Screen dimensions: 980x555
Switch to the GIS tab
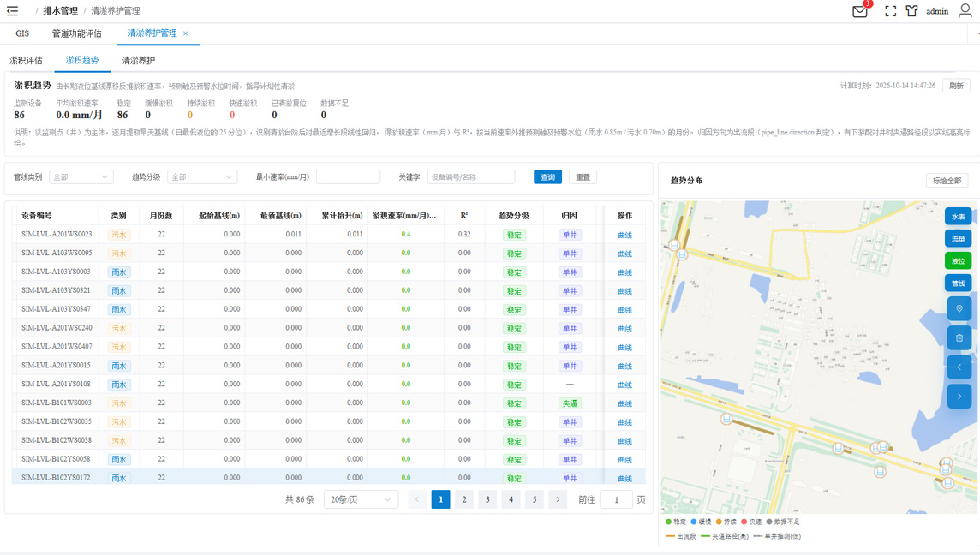coord(22,33)
